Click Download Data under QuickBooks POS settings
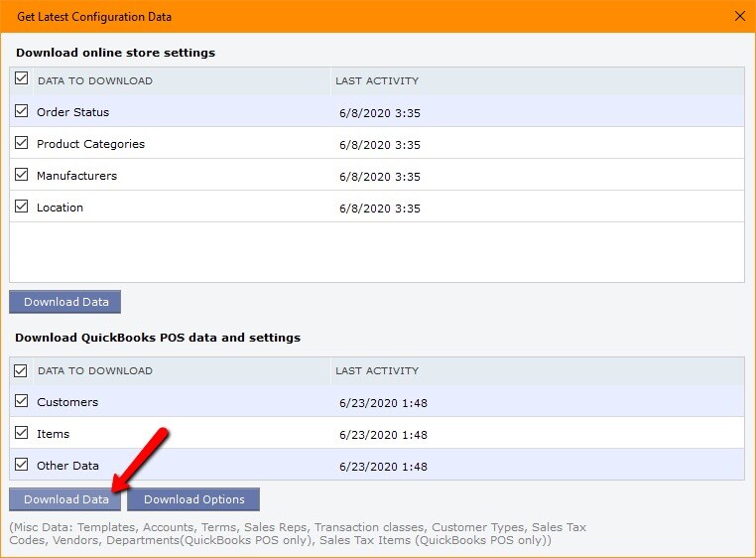Screen dimensions: 756x558 (x=65, y=499)
